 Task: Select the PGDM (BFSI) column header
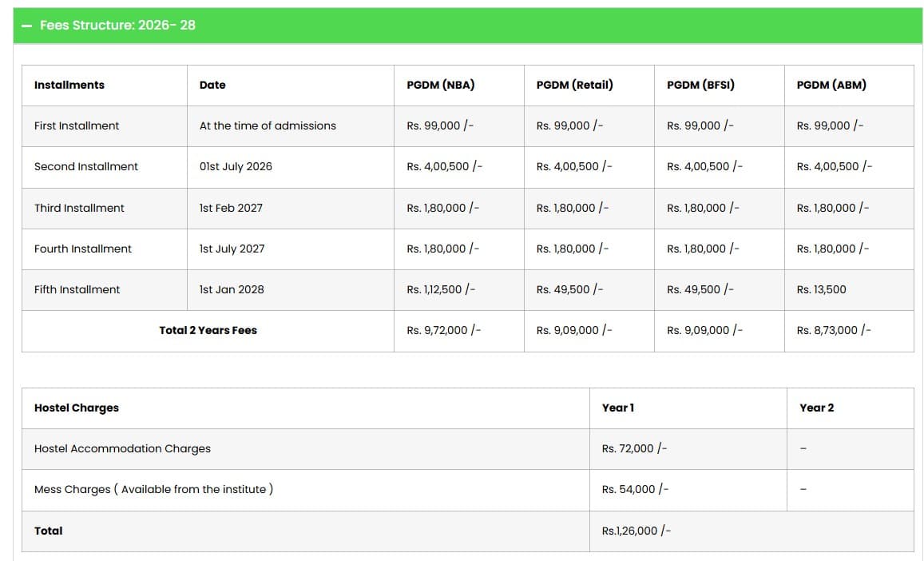click(x=697, y=85)
